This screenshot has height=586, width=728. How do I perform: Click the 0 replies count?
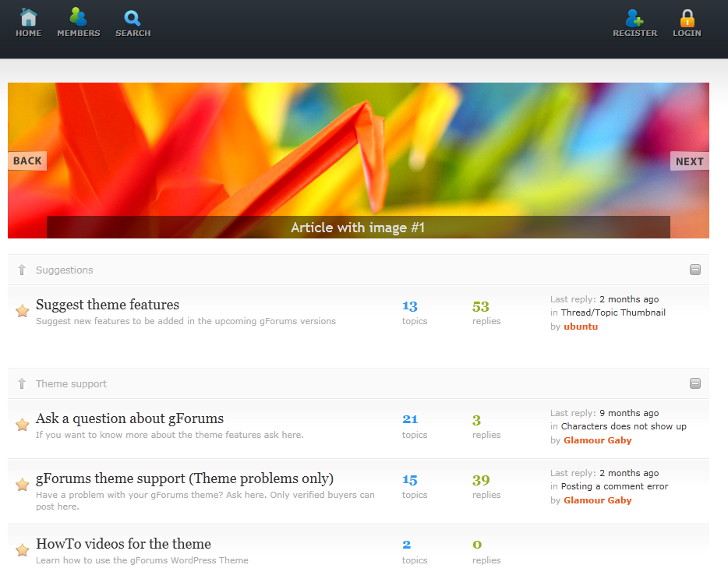point(477,544)
